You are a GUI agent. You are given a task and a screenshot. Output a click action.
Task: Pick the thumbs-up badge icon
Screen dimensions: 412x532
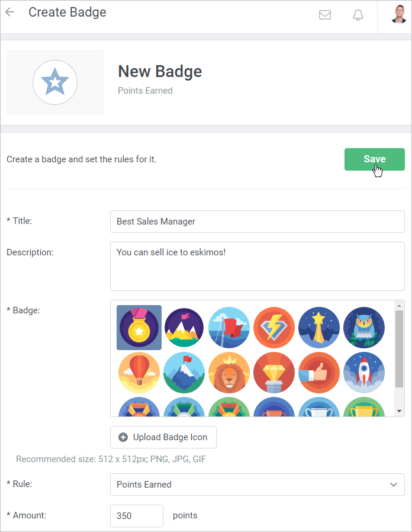[x=318, y=372]
